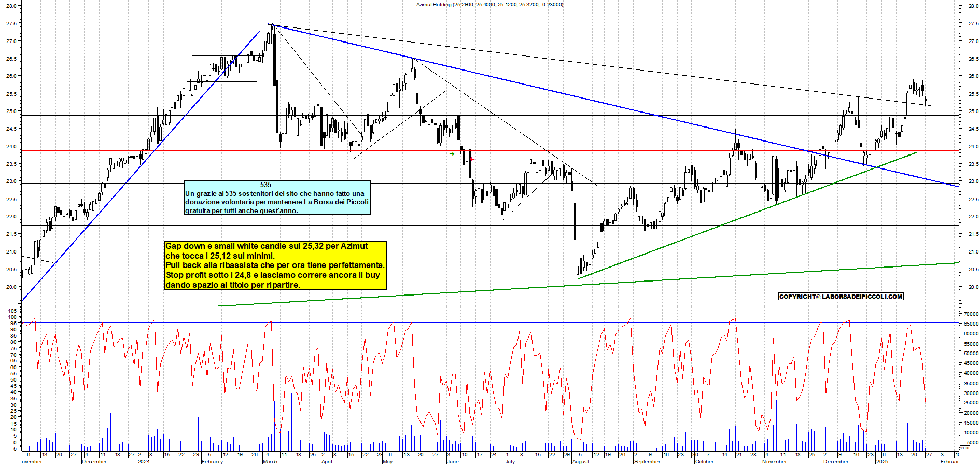This screenshot has height=464, width=980.
Task: Click the October label on date axis
Action: click(704, 461)
